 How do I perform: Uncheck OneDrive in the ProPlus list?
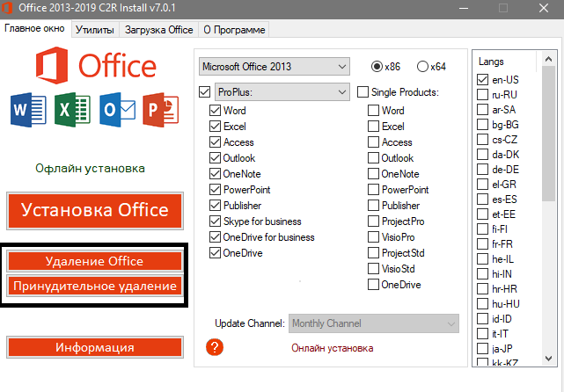point(215,252)
